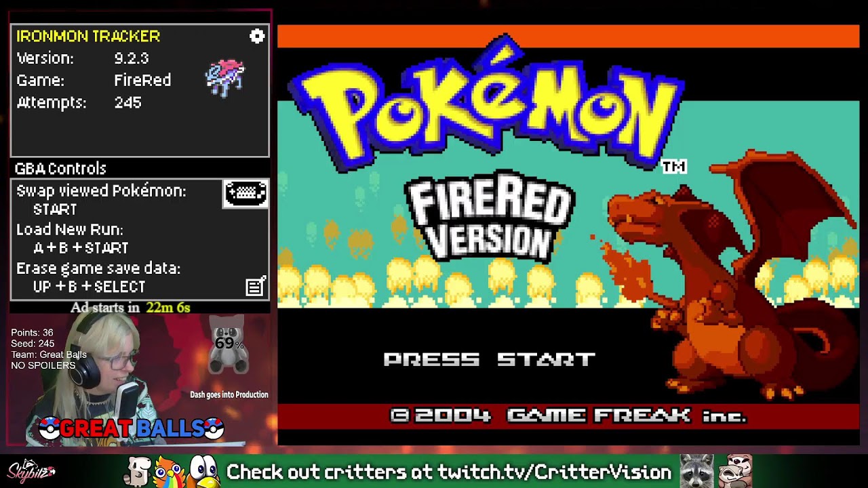
Task: Click "Dash goes into Production" caption
Action: [x=229, y=394]
